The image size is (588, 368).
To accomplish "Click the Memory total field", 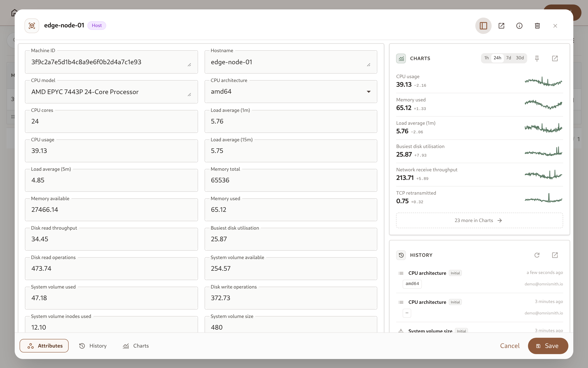I will 291,180.
